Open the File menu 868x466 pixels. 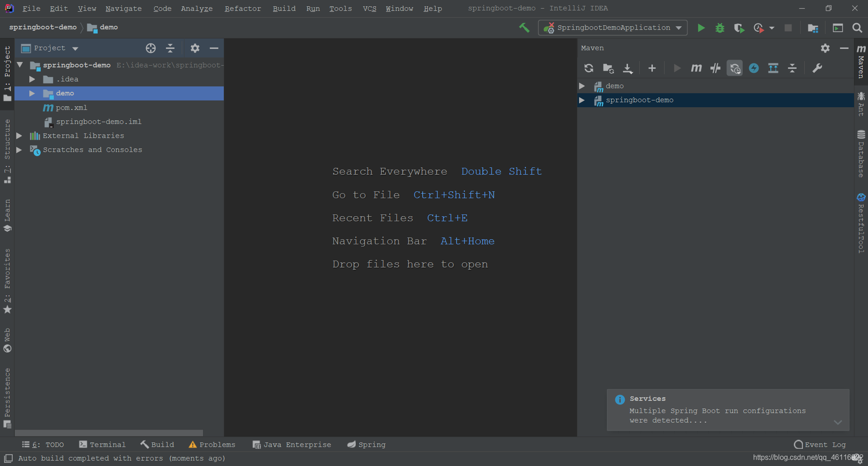31,9
